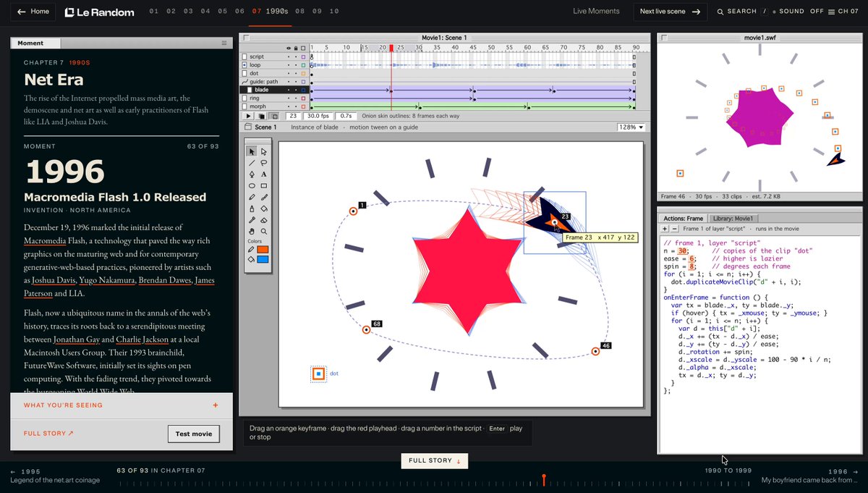The width and height of the screenshot is (868, 493).
Task: Toggle lock dot for the morph layer
Action: click(296, 106)
